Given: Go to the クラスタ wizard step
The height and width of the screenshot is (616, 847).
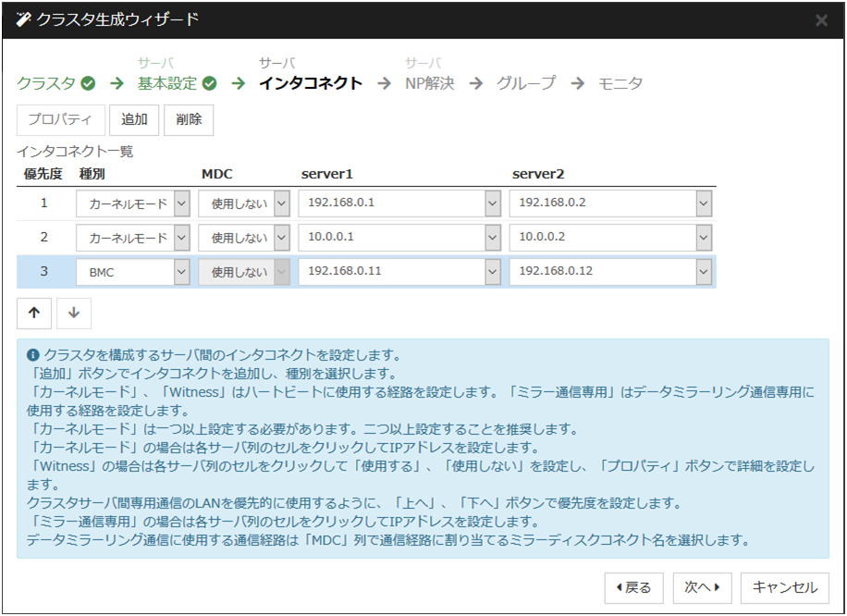Looking at the screenshot, I should 46,83.
